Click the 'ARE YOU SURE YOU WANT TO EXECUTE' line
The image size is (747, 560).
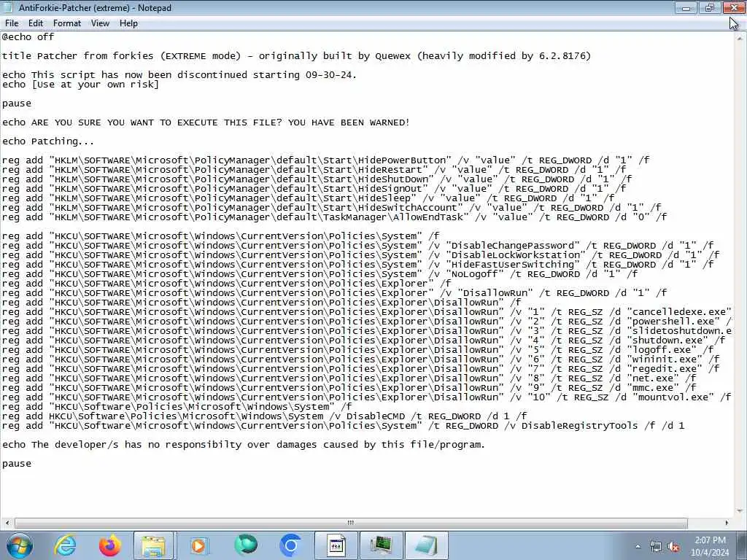[x=206, y=122]
